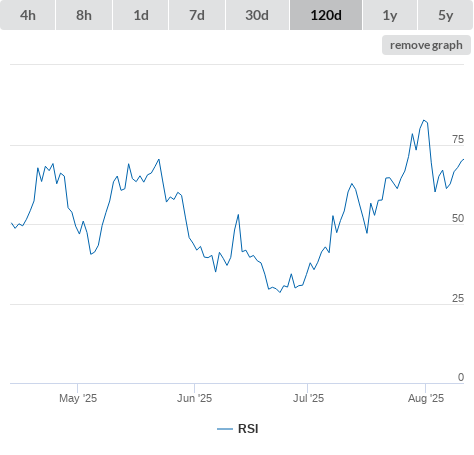Screen dimensions: 474x455
Task: Choose the 30d time range
Action: tap(257, 15)
